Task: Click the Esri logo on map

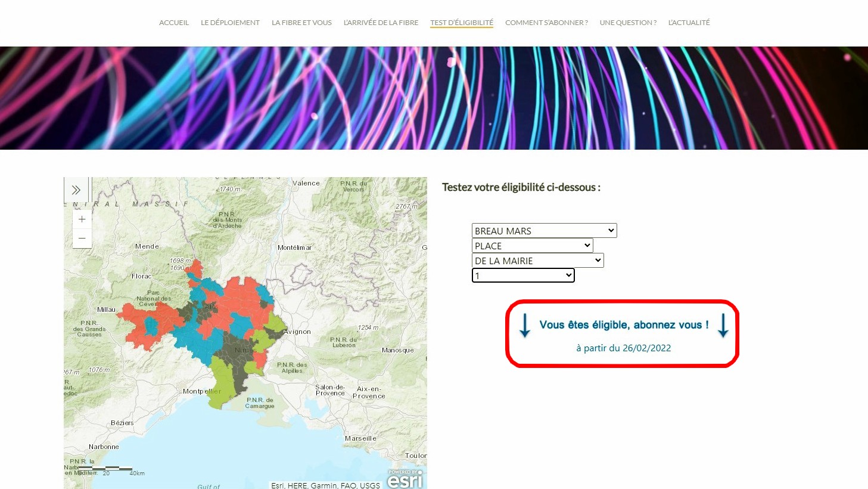Action: tap(405, 479)
